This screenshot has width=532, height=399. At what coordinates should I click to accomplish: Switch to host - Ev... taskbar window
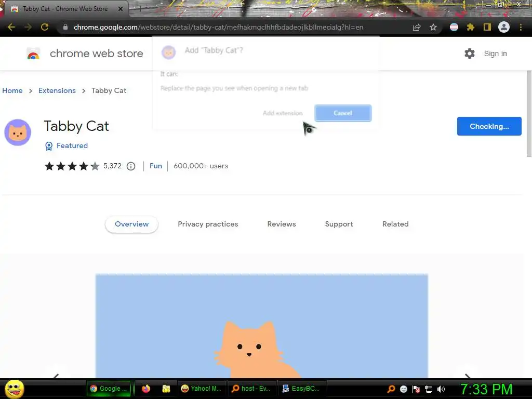[251, 389]
